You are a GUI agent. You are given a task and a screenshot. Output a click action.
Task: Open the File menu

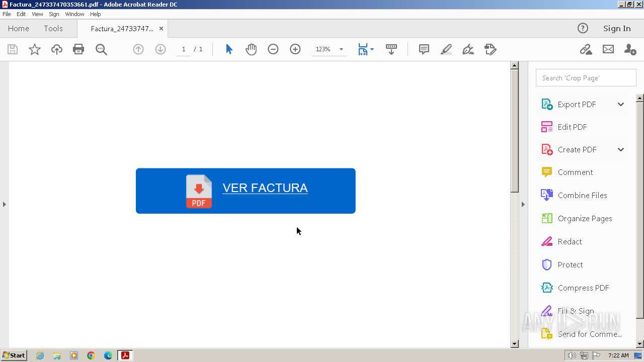[7, 14]
